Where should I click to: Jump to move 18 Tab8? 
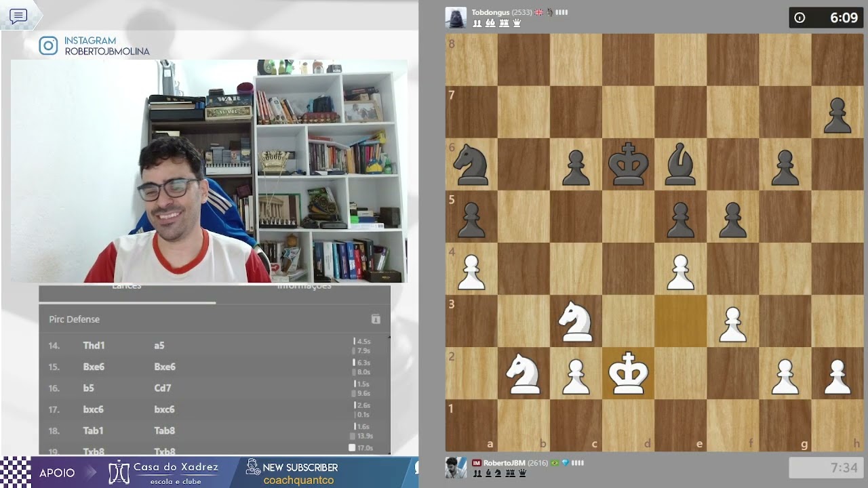(x=165, y=430)
